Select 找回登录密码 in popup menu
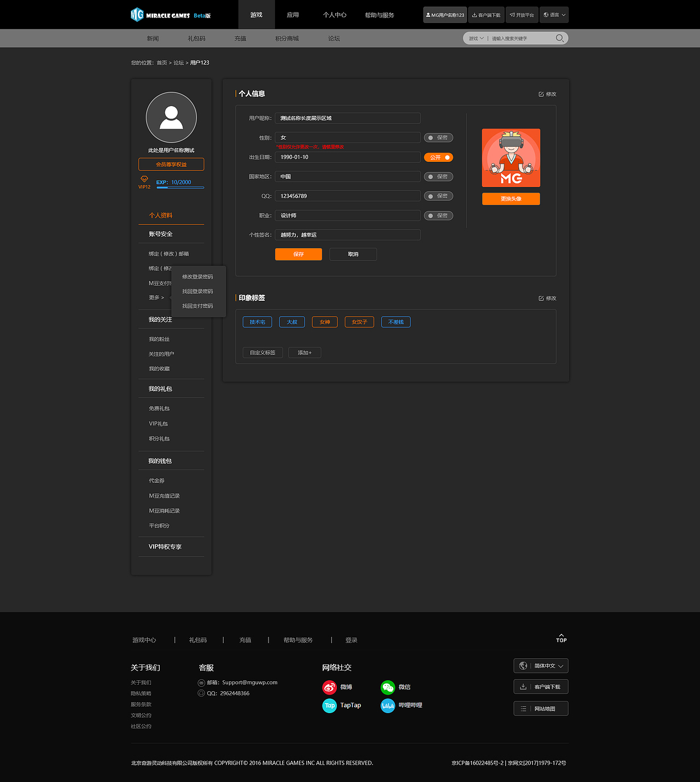This screenshot has height=782, width=700. tap(197, 291)
